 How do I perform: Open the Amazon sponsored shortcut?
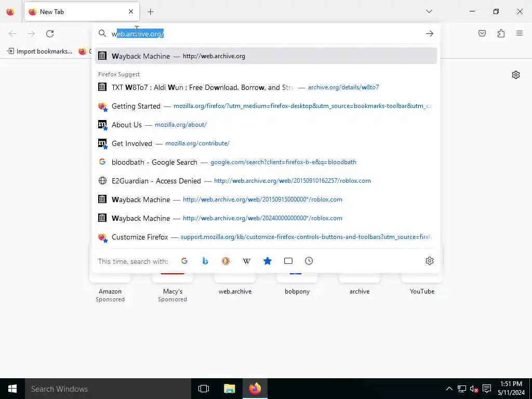coord(110,287)
